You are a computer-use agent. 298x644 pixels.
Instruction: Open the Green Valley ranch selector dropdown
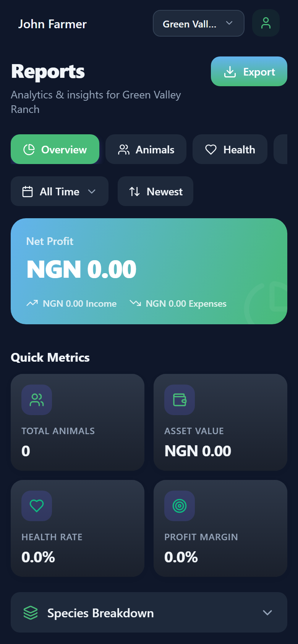pyautogui.click(x=199, y=23)
